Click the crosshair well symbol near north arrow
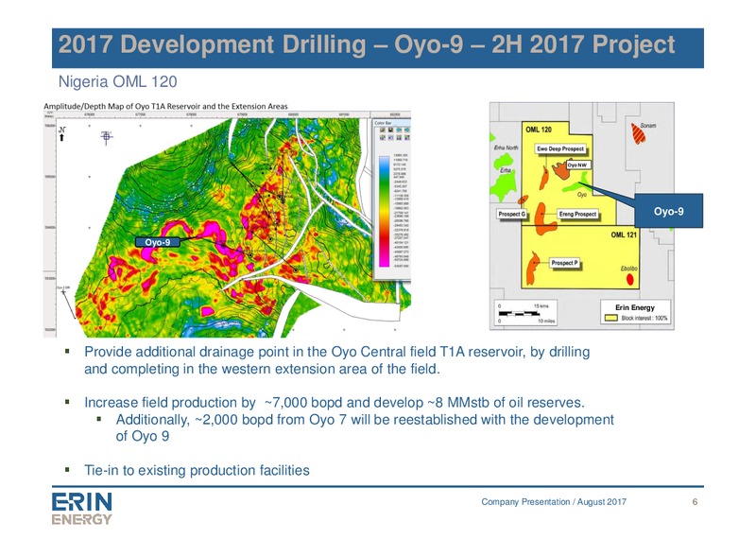The width and height of the screenshot is (756, 539). pos(107,137)
